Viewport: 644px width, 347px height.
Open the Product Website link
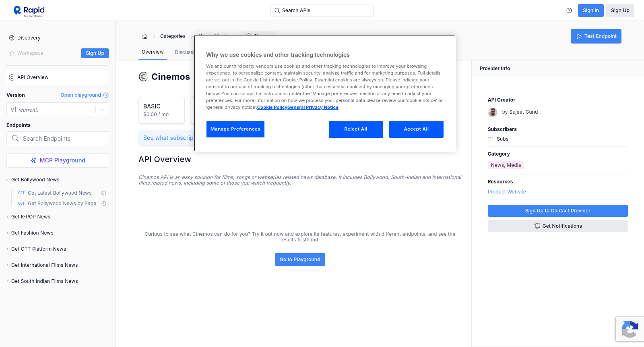coord(507,192)
